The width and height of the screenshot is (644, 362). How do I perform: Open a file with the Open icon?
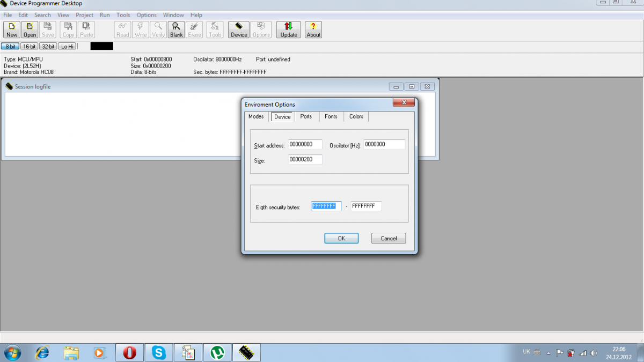tap(30, 29)
